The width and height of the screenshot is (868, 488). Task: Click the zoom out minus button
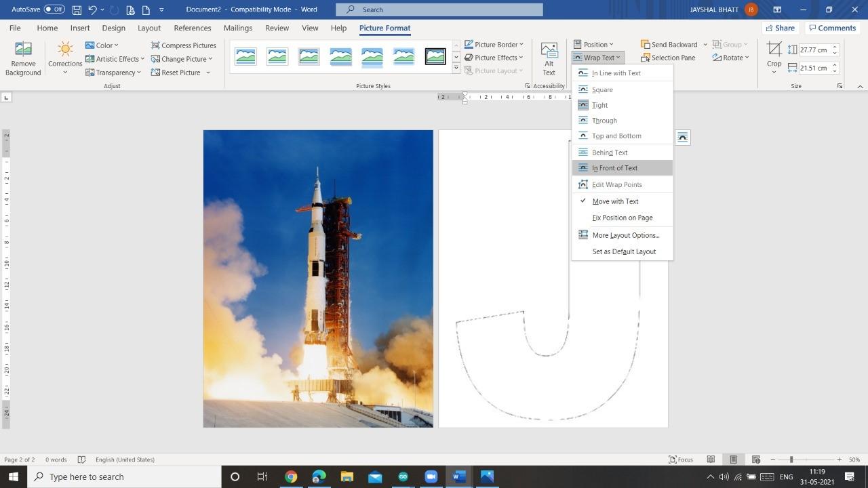click(x=773, y=460)
